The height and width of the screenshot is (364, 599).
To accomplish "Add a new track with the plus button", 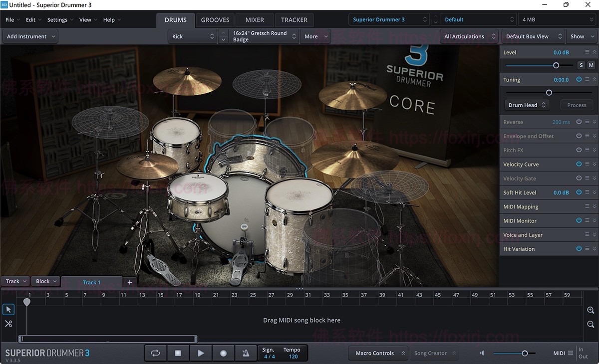I will click(129, 282).
